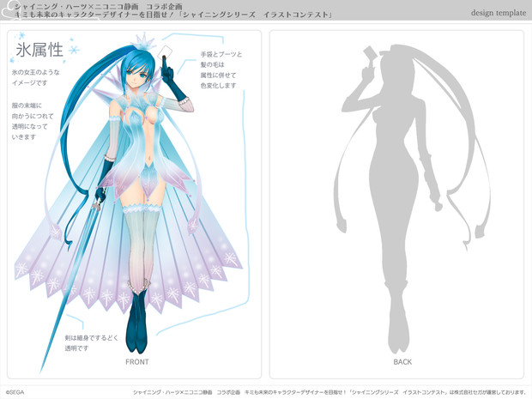Image resolution: width=532 pixels, height=399 pixels.
Task: Click the gray back-view silhouette
Action: click(x=412, y=198)
